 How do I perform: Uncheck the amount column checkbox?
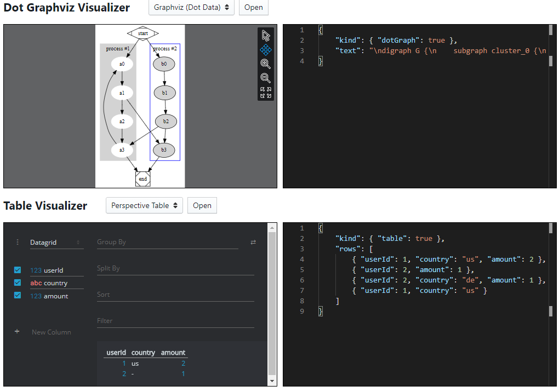coord(18,296)
